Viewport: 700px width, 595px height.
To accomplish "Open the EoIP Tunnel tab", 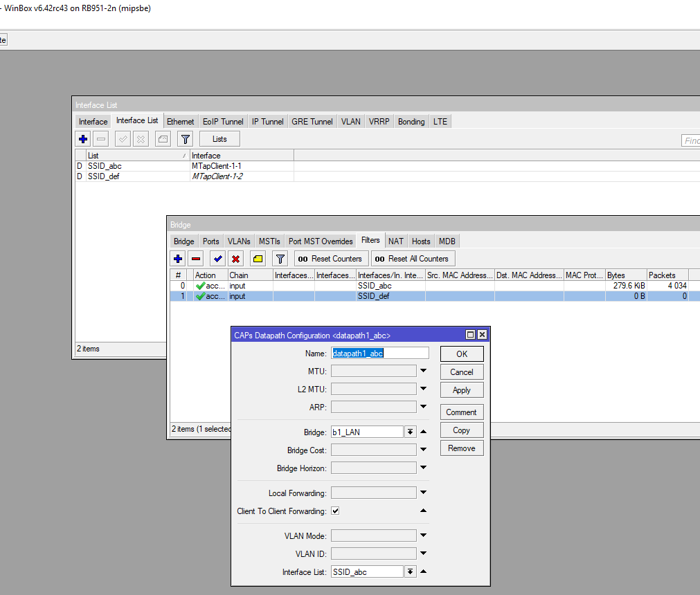I will (223, 122).
